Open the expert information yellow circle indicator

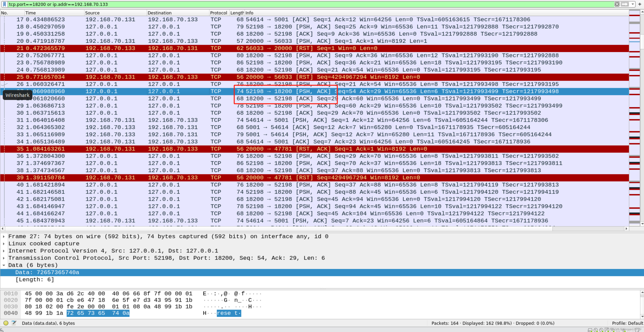[x=6, y=323]
